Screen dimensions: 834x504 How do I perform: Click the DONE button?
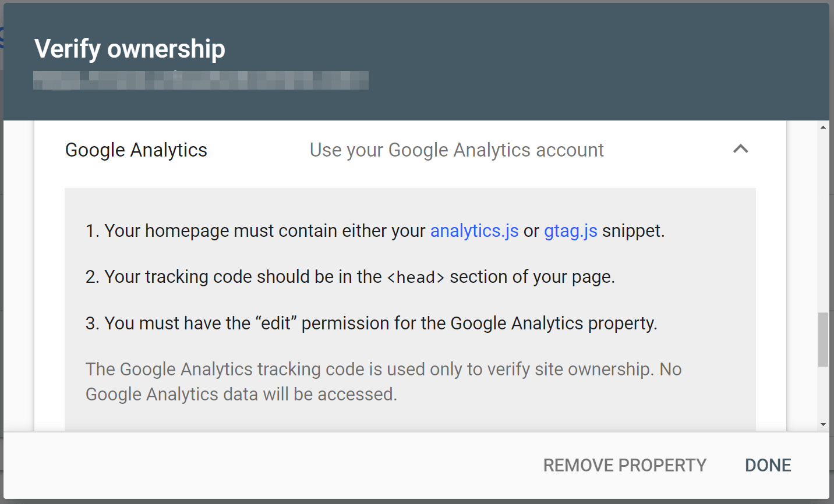pos(768,465)
